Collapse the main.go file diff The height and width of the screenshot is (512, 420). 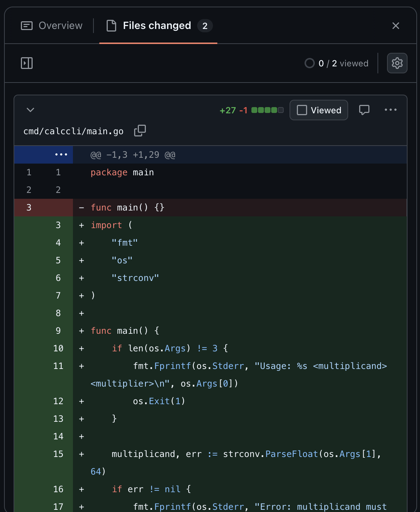coord(30,110)
